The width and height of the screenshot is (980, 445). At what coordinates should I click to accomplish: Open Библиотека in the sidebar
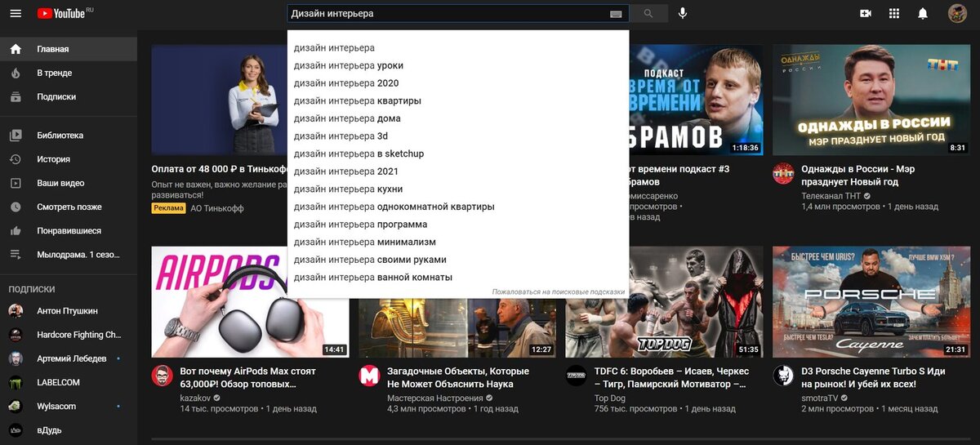[x=69, y=136]
